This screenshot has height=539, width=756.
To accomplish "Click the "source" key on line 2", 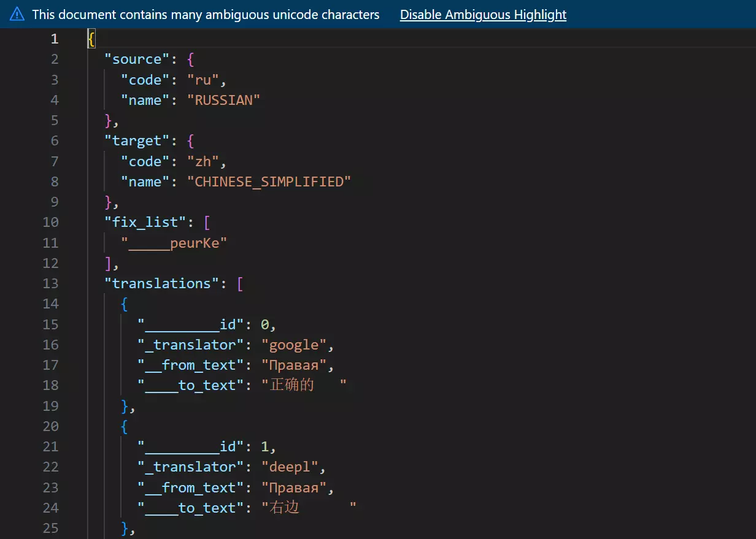I will point(137,59).
